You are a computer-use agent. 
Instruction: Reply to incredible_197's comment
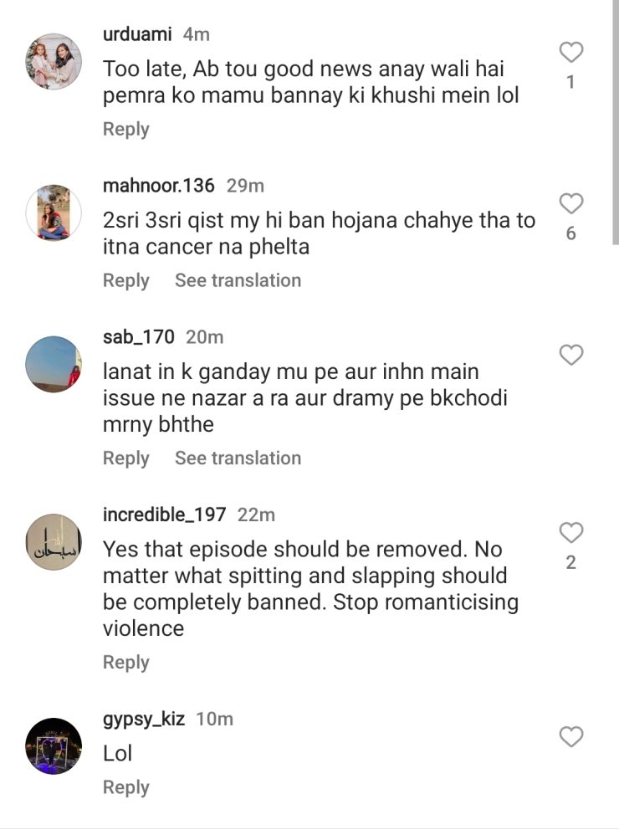coord(125,662)
